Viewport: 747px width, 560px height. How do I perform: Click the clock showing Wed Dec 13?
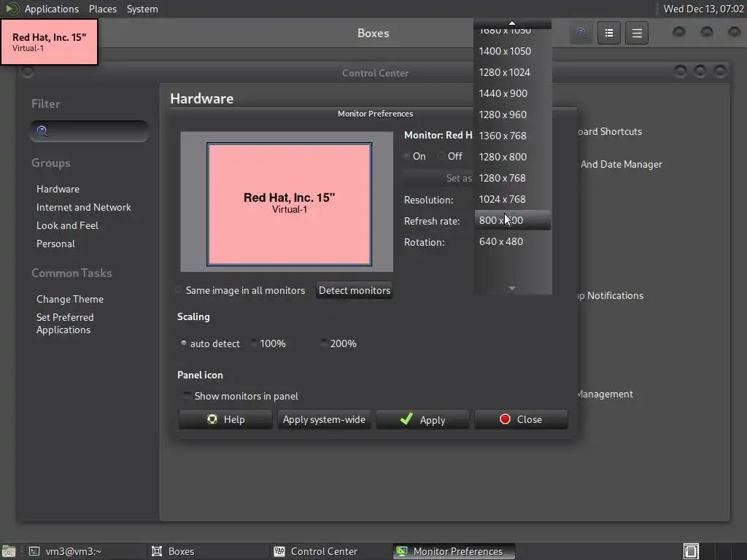(x=704, y=9)
